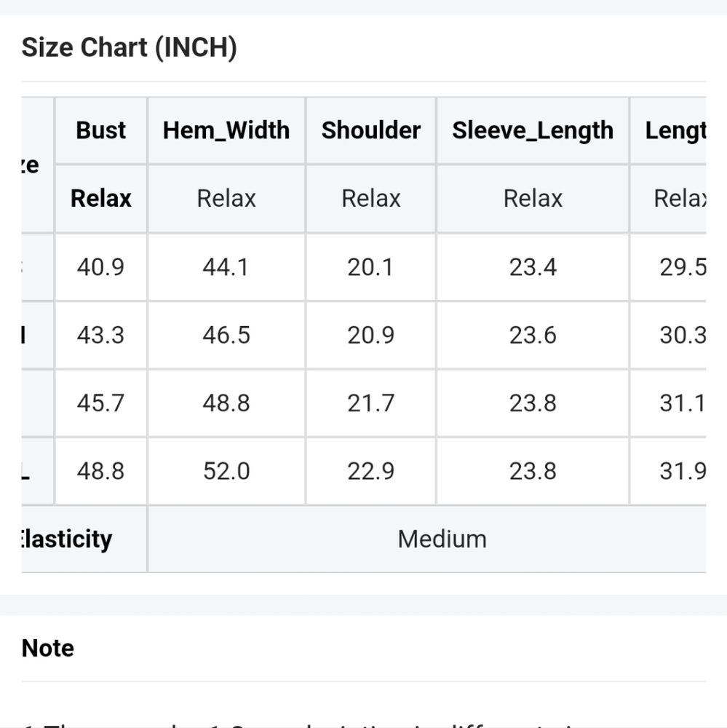
Task: Tap the 45.7 bust measurement cell
Action: 100,403
